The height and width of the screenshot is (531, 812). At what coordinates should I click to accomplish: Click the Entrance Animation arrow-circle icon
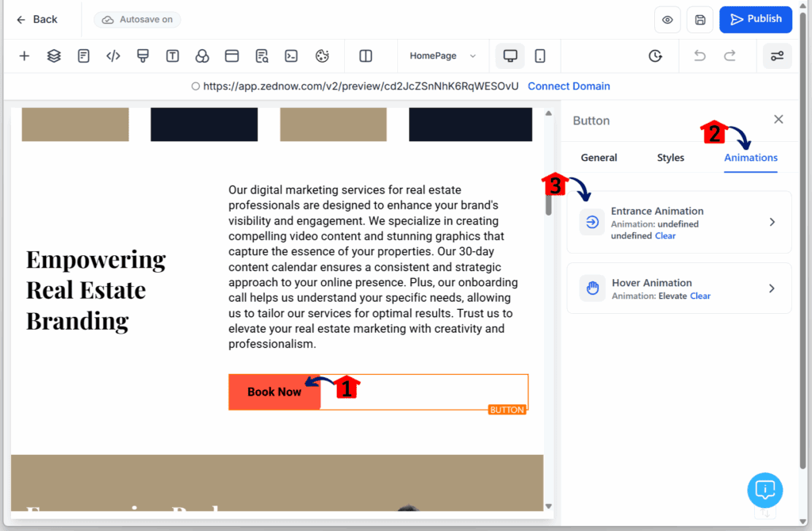pyautogui.click(x=592, y=222)
